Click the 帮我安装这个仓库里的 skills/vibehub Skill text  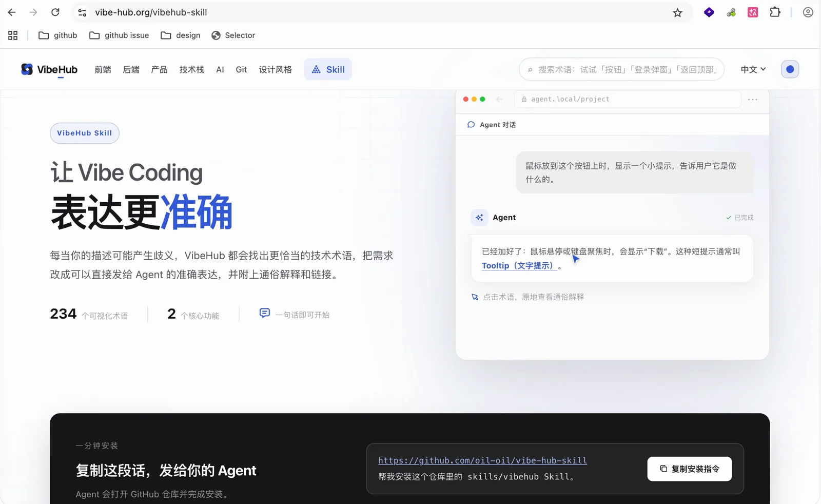(478, 477)
